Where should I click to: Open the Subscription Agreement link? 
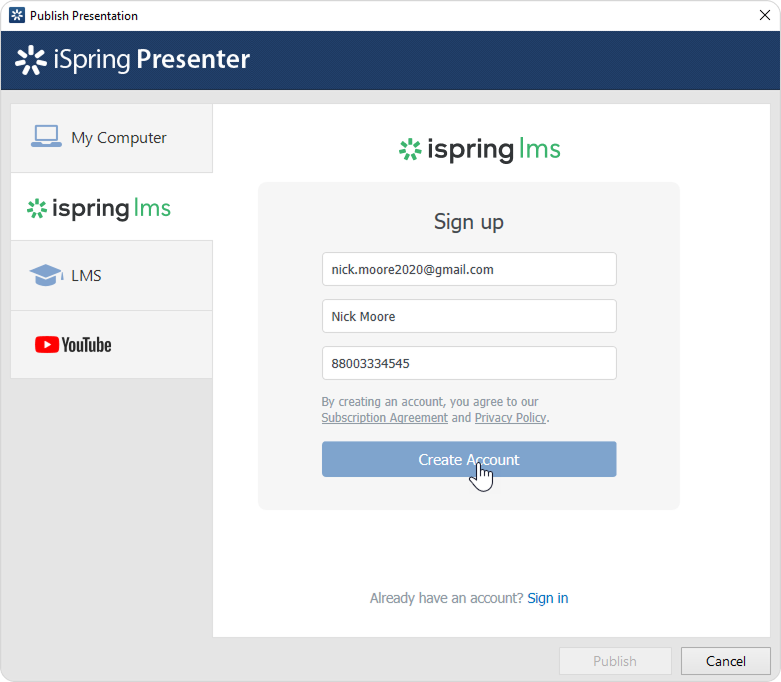[x=384, y=418]
